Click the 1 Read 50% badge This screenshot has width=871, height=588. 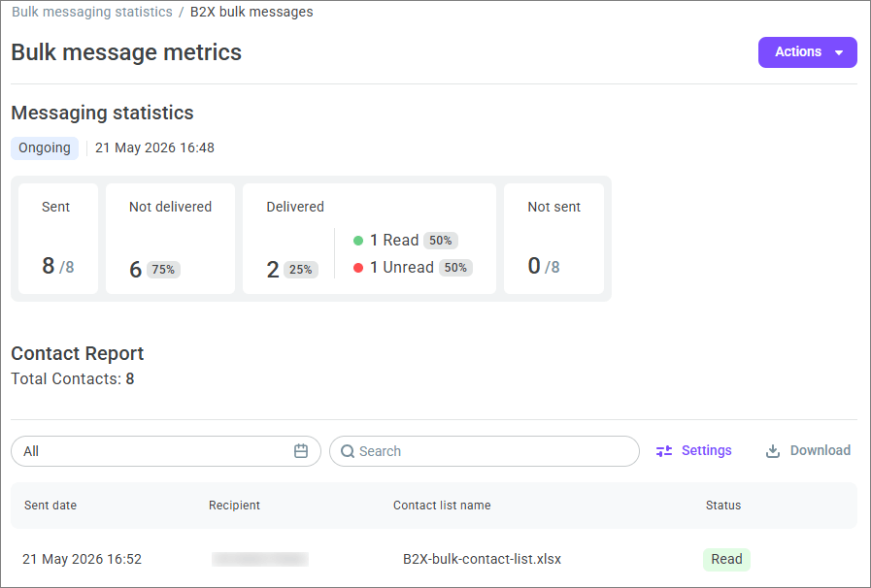pos(441,241)
